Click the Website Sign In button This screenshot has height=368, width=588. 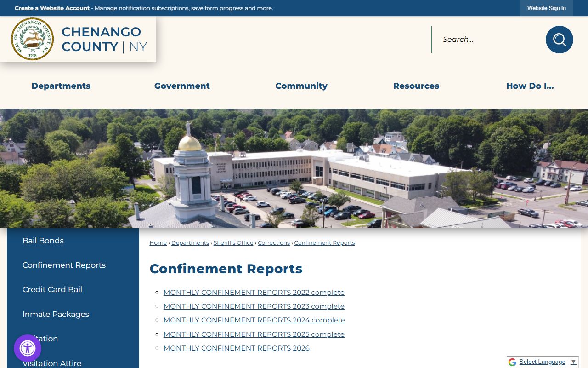point(547,8)
